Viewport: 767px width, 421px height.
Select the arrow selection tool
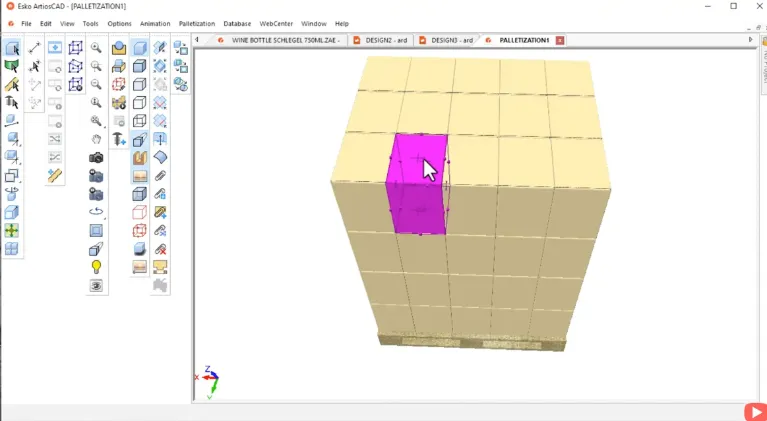(x=12, y=48)
